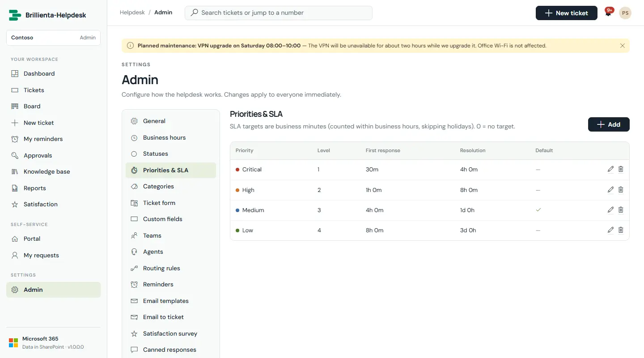Open My requests

[x=53, y=255]
